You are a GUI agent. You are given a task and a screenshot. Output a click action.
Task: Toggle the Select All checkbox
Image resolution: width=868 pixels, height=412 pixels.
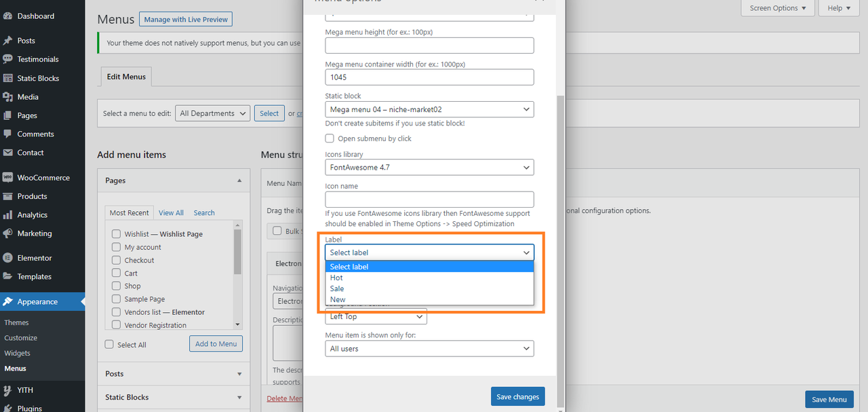coord(109,345)
